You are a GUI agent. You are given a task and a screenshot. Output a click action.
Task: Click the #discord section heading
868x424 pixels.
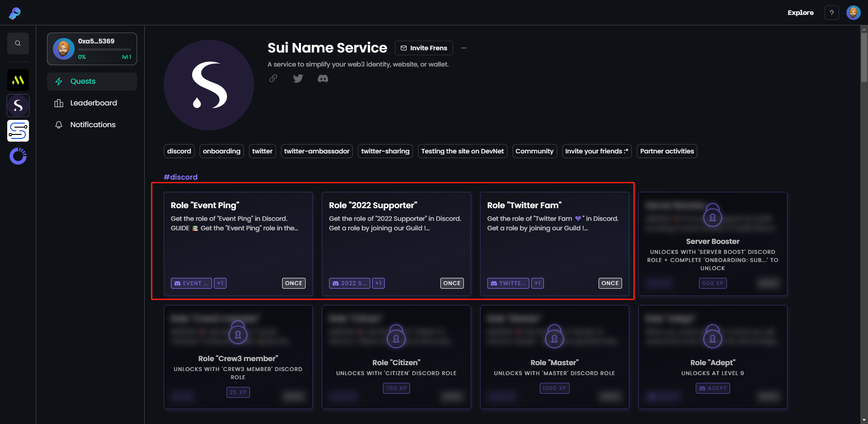coord(180,177)
